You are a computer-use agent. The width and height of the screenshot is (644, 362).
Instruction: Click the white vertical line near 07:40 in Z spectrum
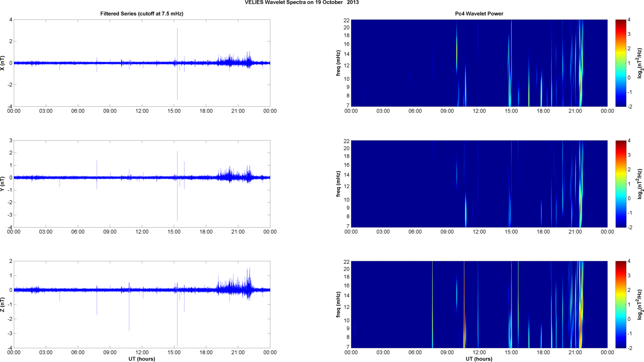(x=432, y=305)
